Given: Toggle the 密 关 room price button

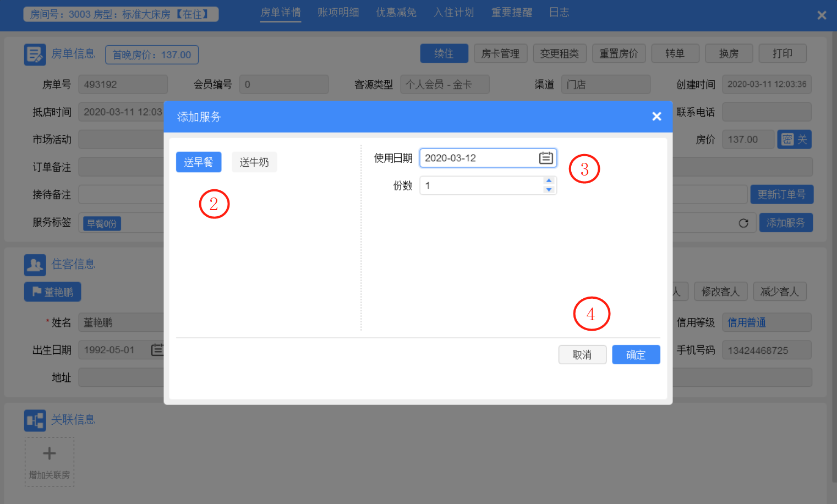Looking at the screenshot, I should coord(794,139).
